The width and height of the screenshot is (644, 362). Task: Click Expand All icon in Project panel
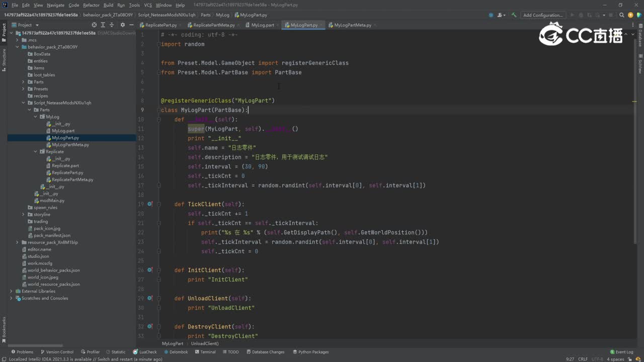(103, 25)
